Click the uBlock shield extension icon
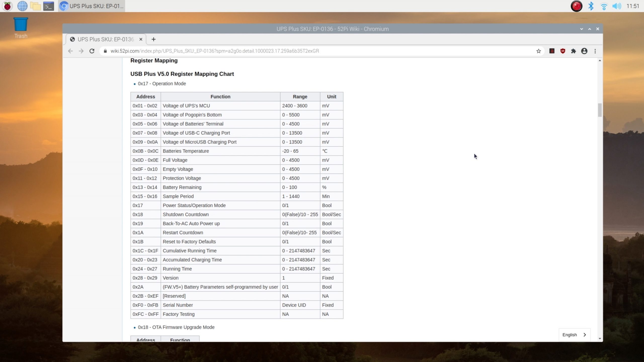The height and width of the screenshot is (362, 644). pyautogui.click(x=562, y=51)
